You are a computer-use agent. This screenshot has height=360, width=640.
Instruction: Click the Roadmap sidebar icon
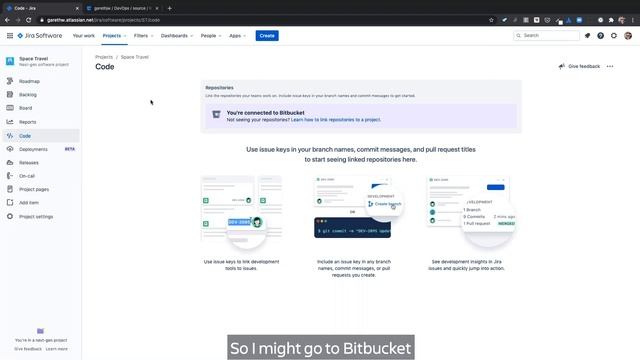[x=10, y=81]
